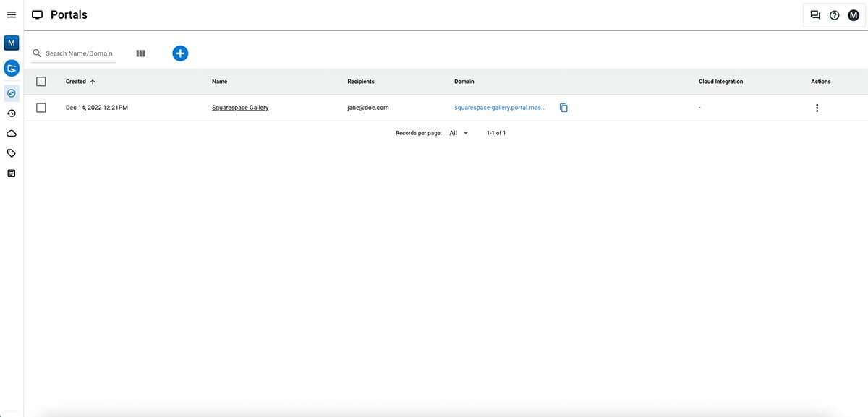This screenshot has height=417, width=868.
Task: Copy the Squarespace Gallery domain link
Action: pos(564,108)
